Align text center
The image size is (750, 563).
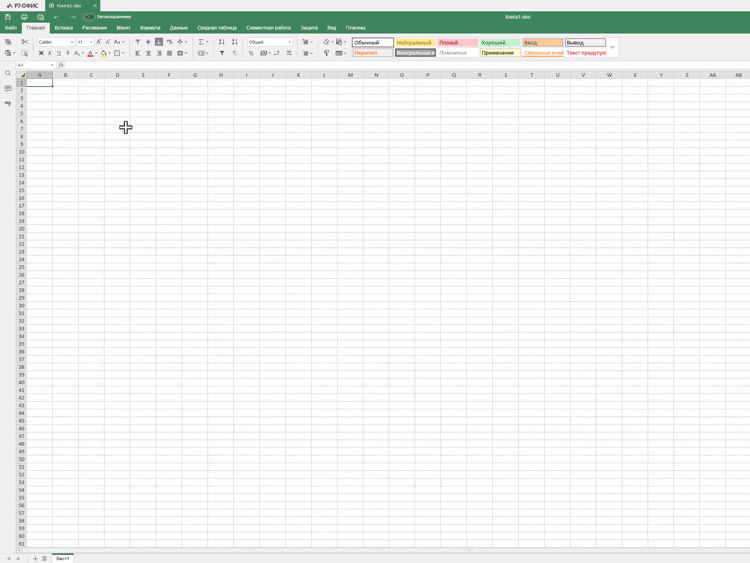148,53
